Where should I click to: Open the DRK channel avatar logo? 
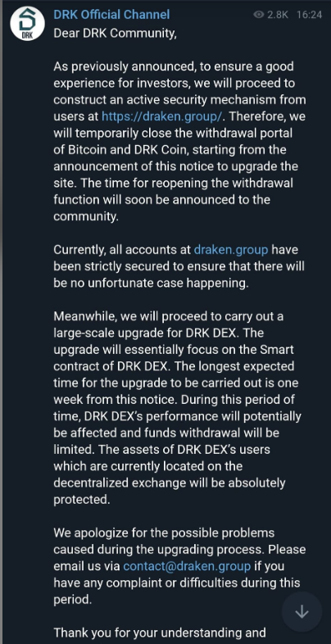(x=28, y=24)
